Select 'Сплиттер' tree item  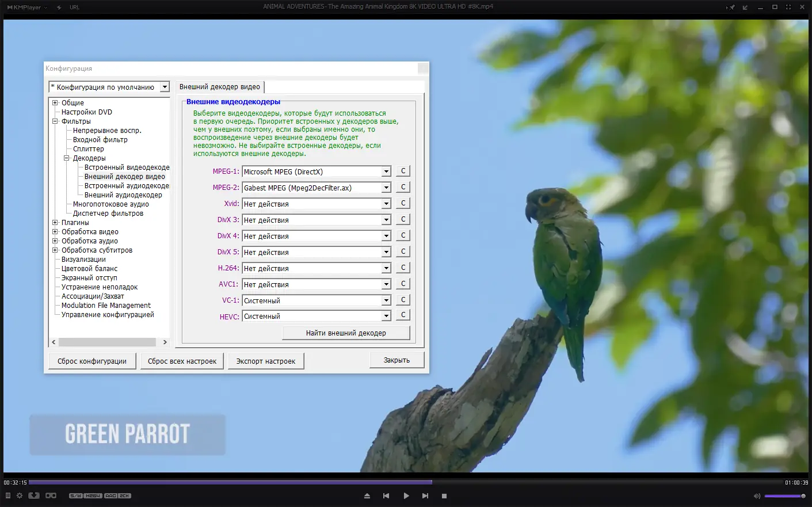pos(89,149)
